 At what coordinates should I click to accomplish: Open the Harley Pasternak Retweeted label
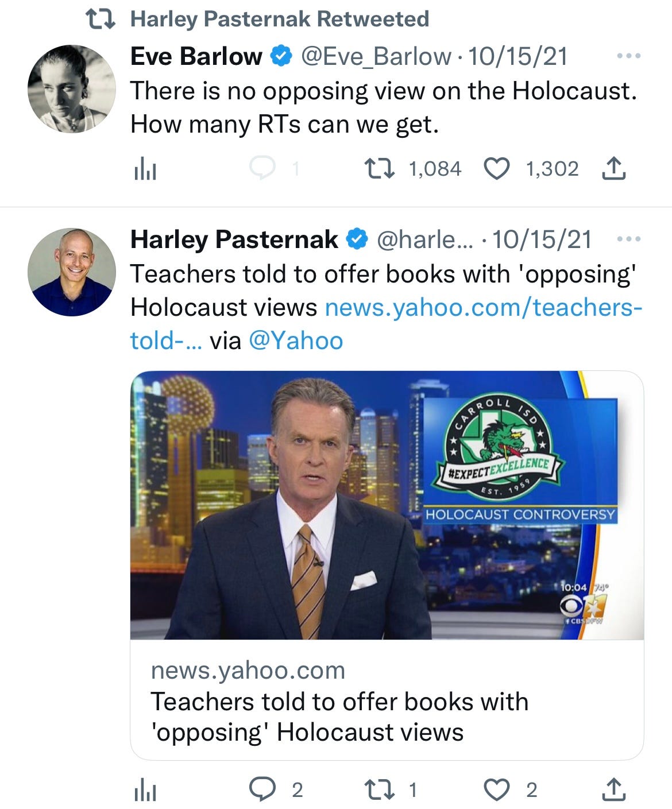click(x=280, y=19)
